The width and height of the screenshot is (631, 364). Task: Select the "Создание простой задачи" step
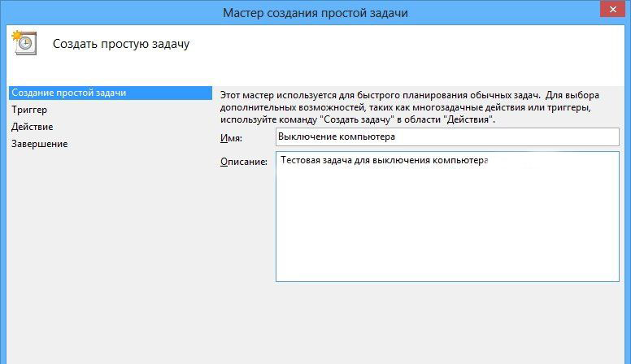coord(68,93)
